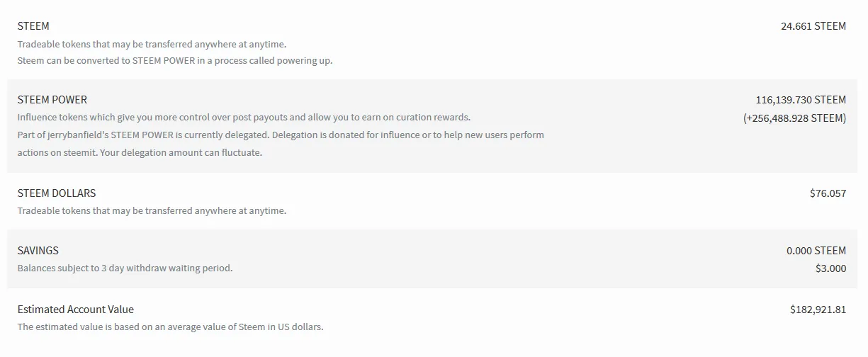This screenshot has height=357, width=868.
Task: Click the Steem Dollars tradeable tokens description
Action: click(x=152, y=211)
